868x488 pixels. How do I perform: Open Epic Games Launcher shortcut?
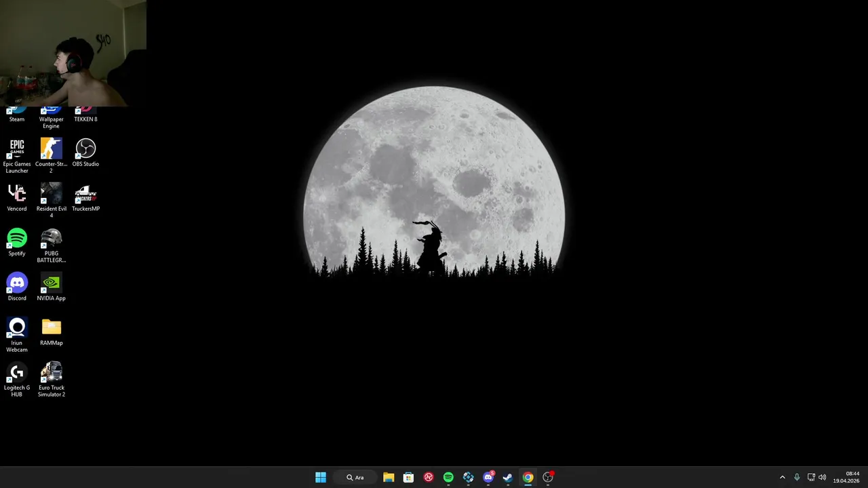[x=17, y=156]
